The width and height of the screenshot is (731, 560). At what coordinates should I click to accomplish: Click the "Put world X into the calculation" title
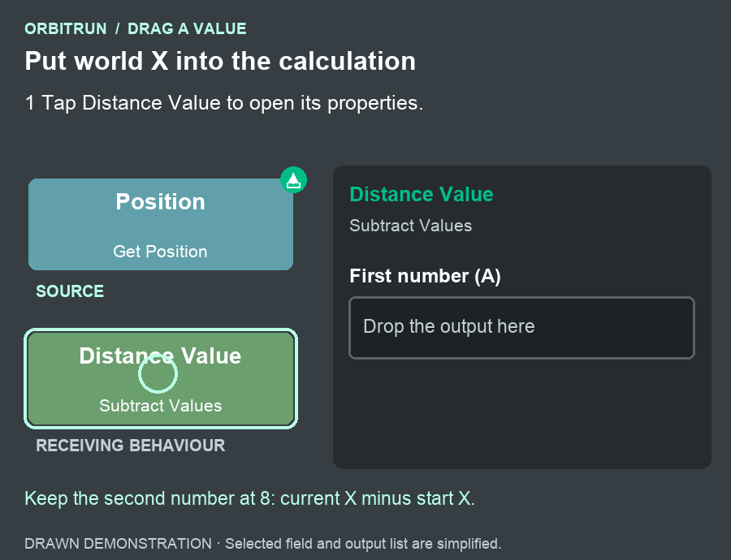coord(220,61)
